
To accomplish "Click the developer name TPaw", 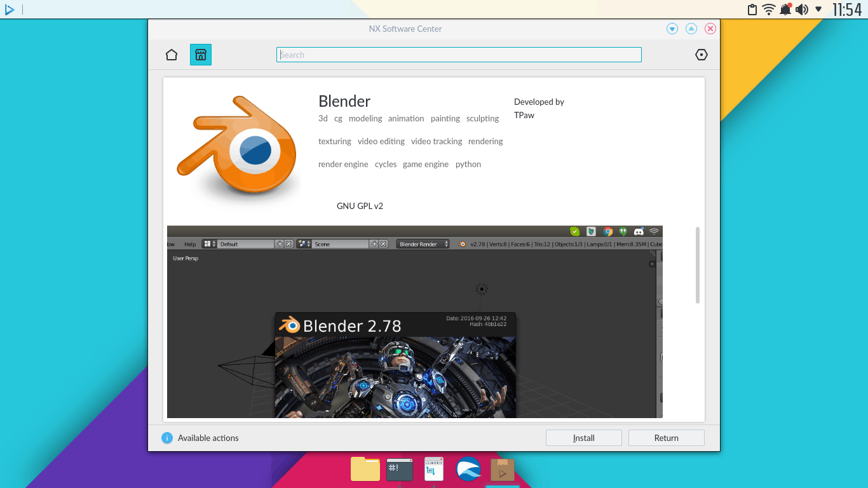I will tap(524, 115).
